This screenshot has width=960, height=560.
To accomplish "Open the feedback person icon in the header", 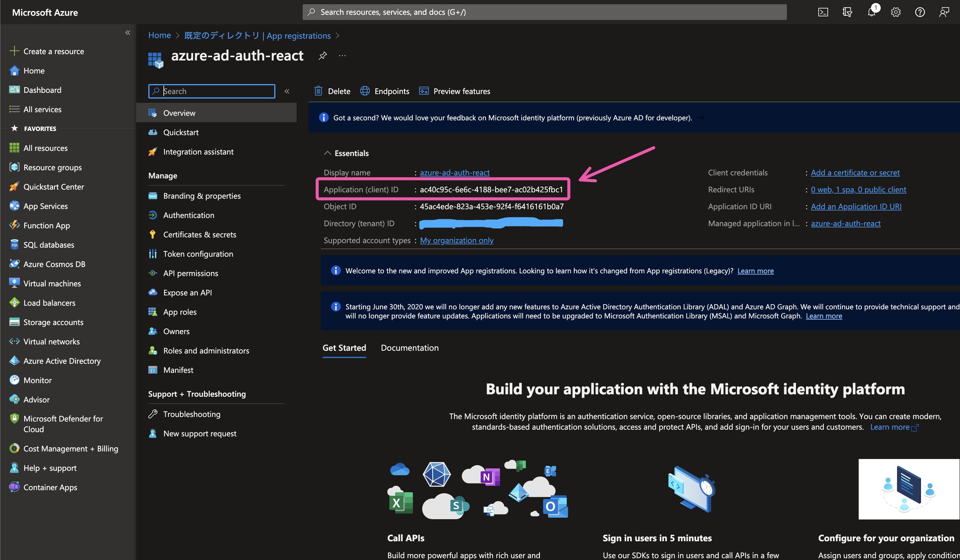I will click(x=944, y=12).
